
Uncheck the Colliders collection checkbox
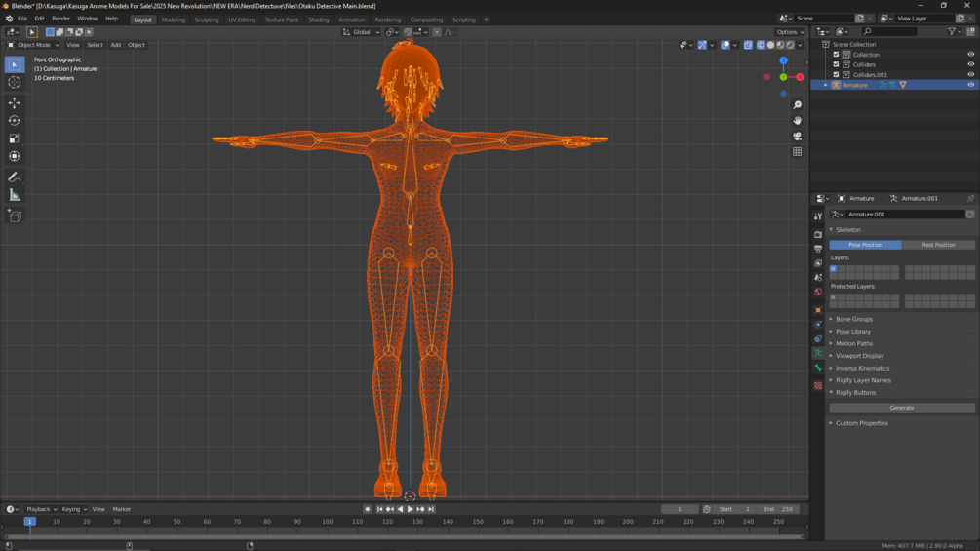(x=836, y=64)
